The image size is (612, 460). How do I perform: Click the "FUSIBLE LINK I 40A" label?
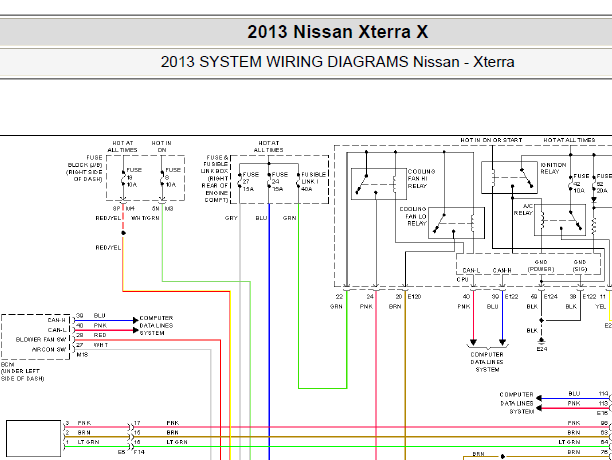(x=313, y=181)
